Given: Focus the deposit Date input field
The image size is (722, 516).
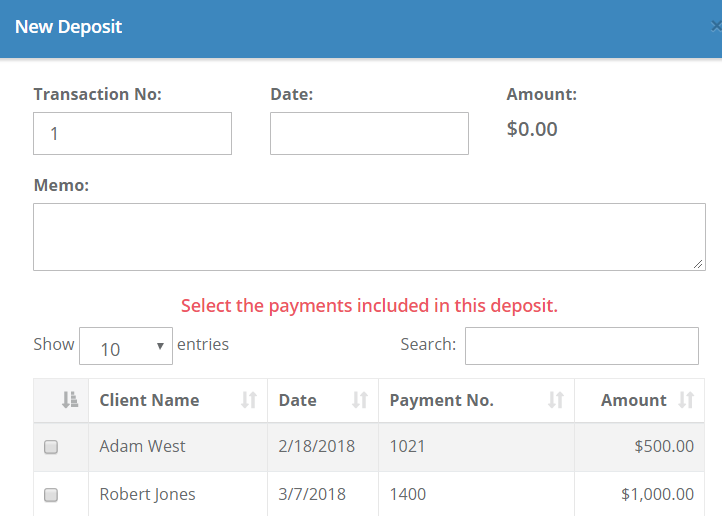Looking at the screenshot, I should coord(369,133).
